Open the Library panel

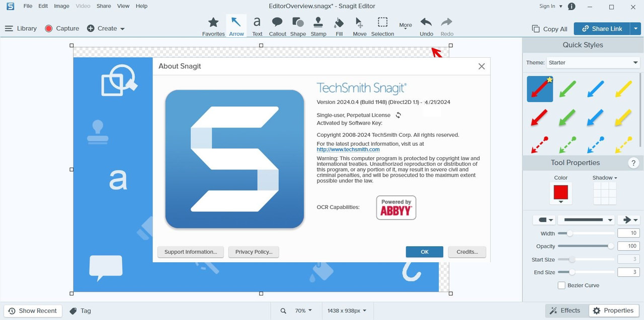pos(21,29)
